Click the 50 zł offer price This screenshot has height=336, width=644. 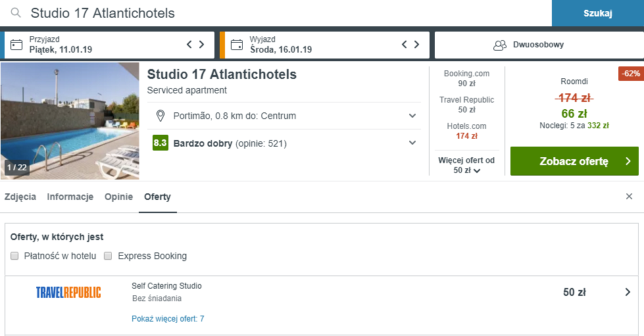(x=574, y=292)
